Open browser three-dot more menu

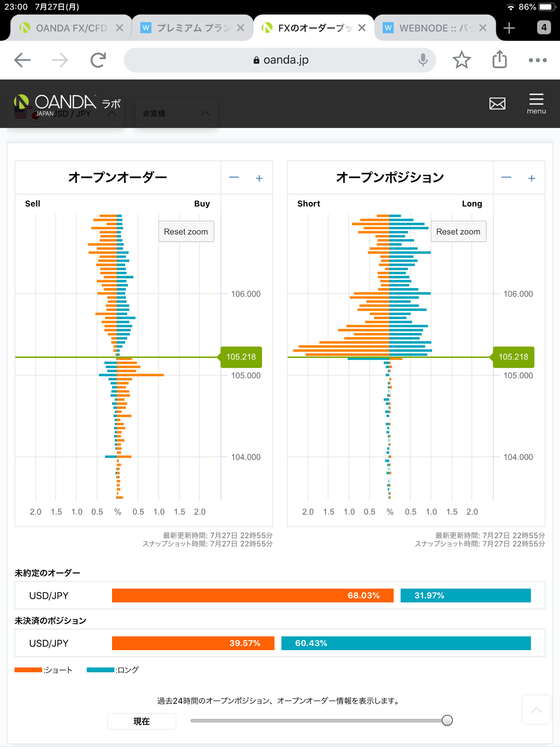tap(537, 60)
